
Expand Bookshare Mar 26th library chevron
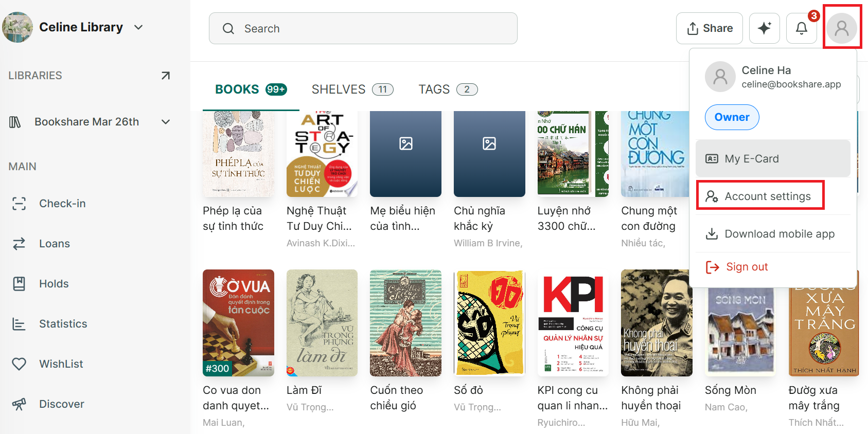(x=166, y=122)
